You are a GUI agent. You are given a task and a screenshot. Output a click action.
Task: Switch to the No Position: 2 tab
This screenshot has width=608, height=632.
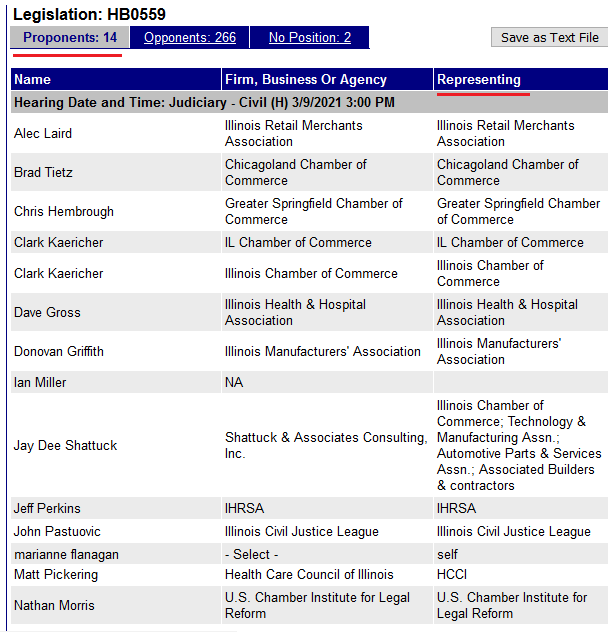[310, 37]
